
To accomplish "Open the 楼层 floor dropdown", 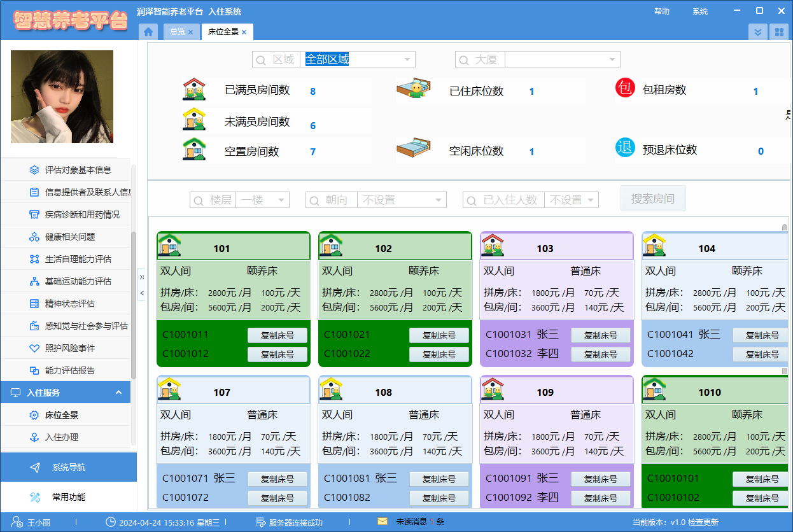I will [281, 200].
